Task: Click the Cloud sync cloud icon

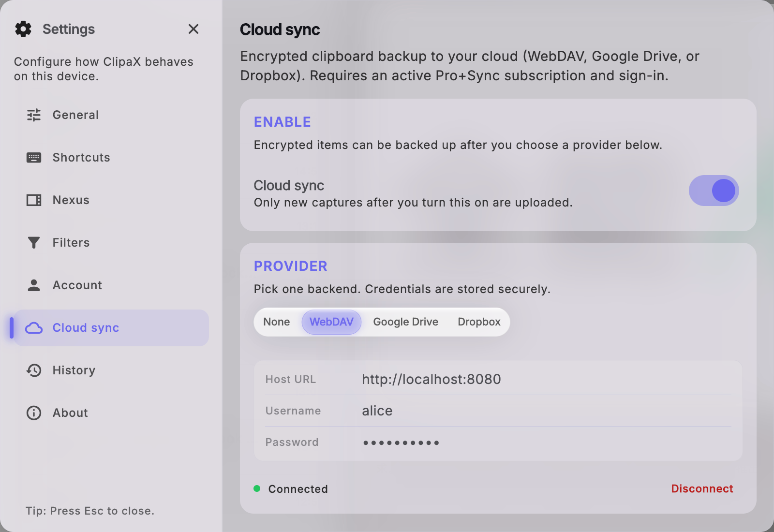Action: click(34, 328)
